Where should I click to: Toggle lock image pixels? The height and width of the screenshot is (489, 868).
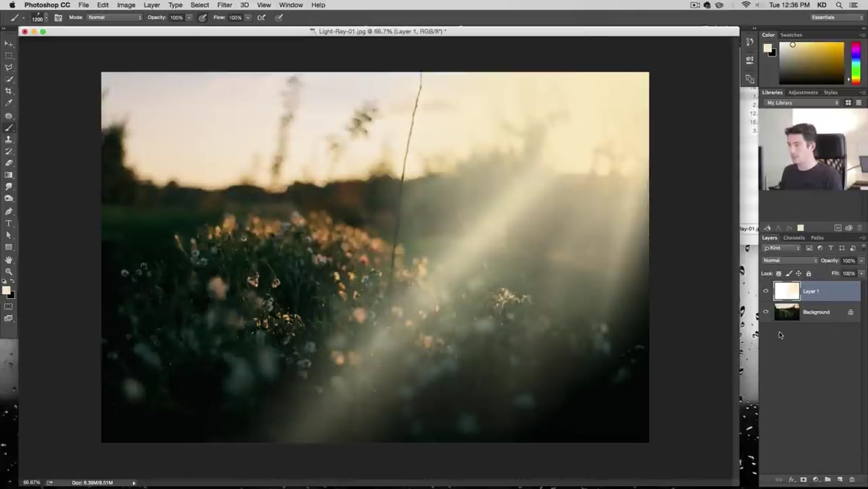pos(788,273)
